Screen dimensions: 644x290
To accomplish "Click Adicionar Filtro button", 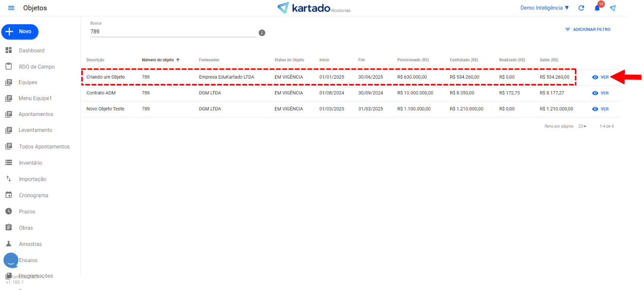I will click(587, 29).
